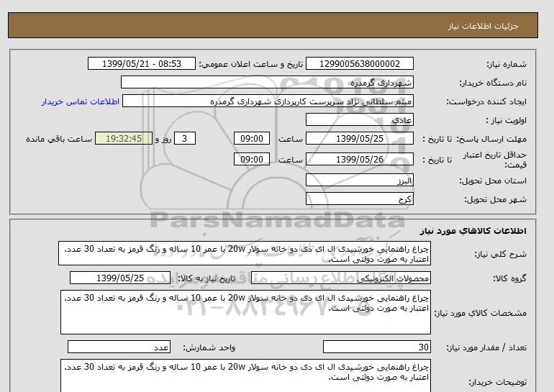Click the شرح کلی نیاز description box
554x392 pixels.
245,253
